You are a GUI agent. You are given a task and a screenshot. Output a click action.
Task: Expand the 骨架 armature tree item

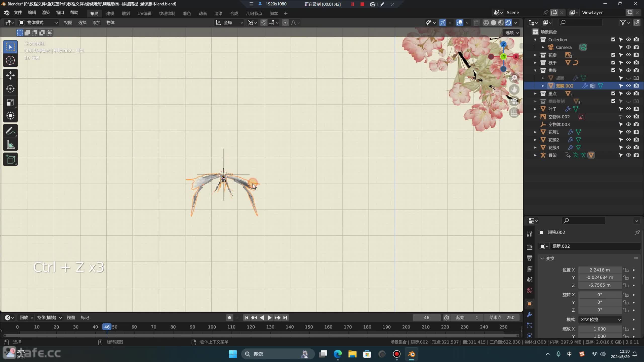click(x=535, y=155)
